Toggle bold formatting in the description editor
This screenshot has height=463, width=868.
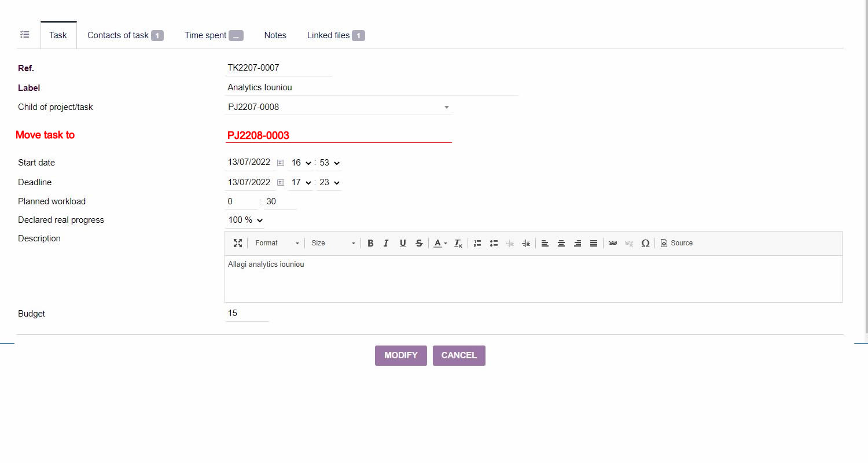pos(370,243)
